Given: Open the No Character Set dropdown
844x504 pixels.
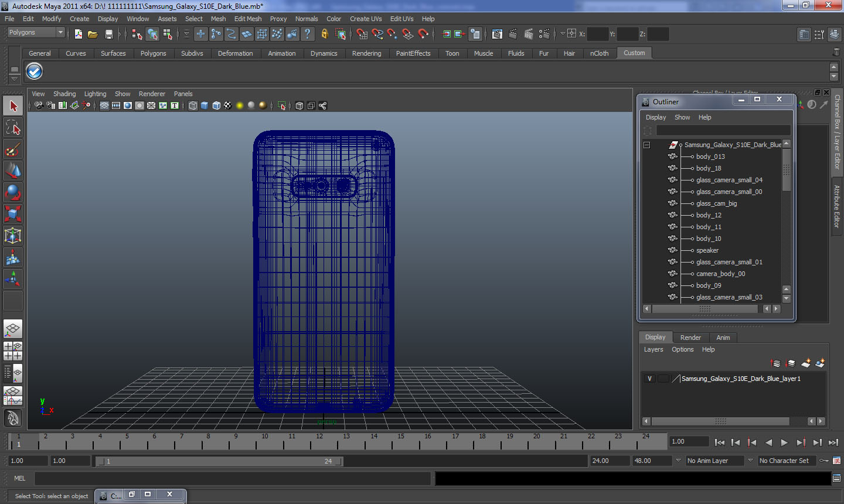Looking at the screenshot, I should click(787, 461).
